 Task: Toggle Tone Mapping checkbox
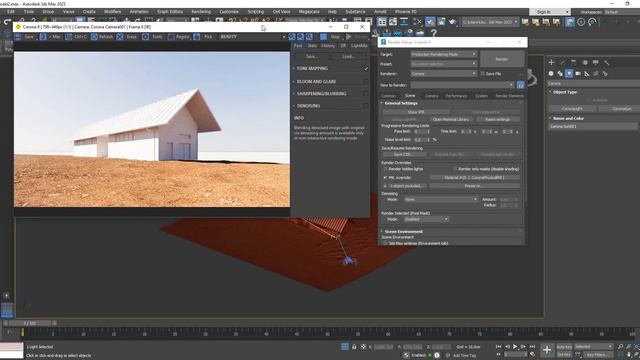(366, 69)
